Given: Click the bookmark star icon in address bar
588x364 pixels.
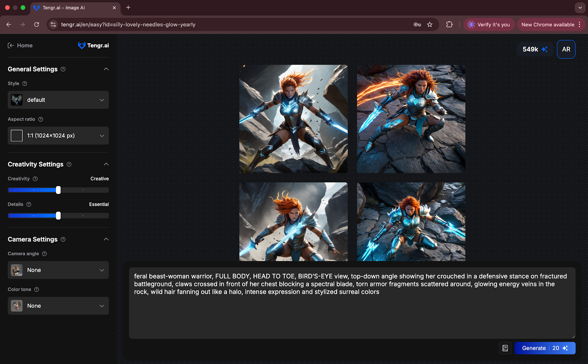Looking at the screenshot, I should pos(430,25).
